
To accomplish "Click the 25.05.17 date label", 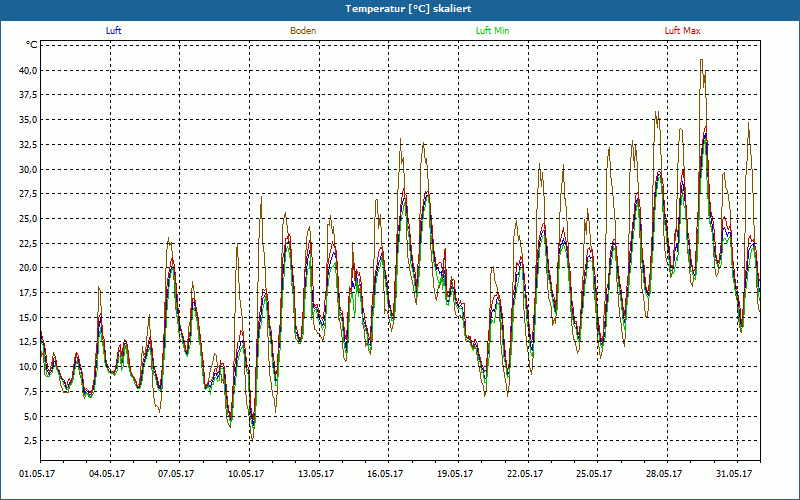I will [594, 474].
